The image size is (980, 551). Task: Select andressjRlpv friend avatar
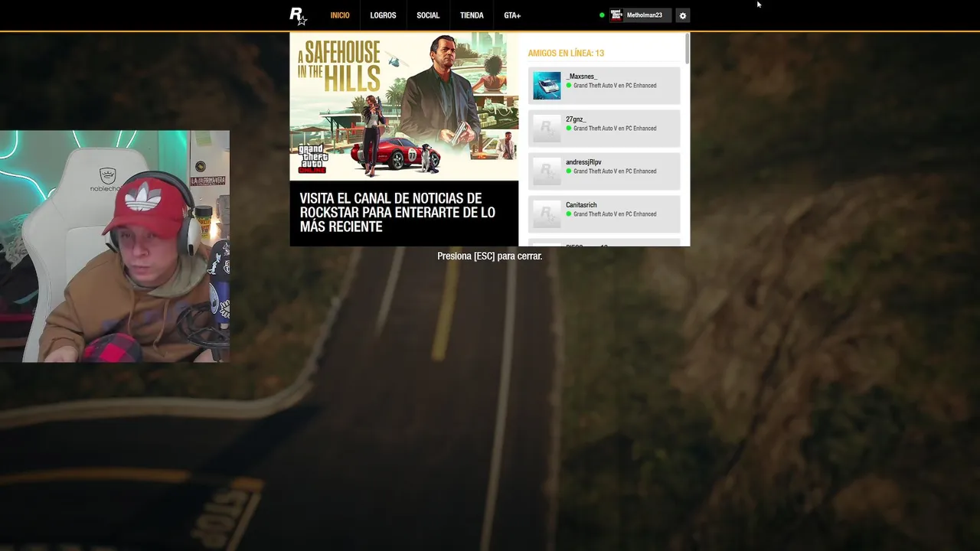547,171
